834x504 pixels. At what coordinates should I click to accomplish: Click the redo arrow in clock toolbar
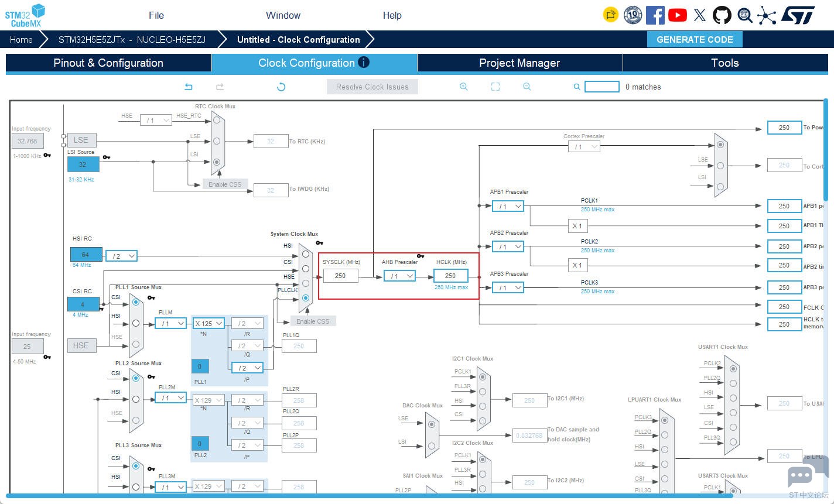(220, 87)
